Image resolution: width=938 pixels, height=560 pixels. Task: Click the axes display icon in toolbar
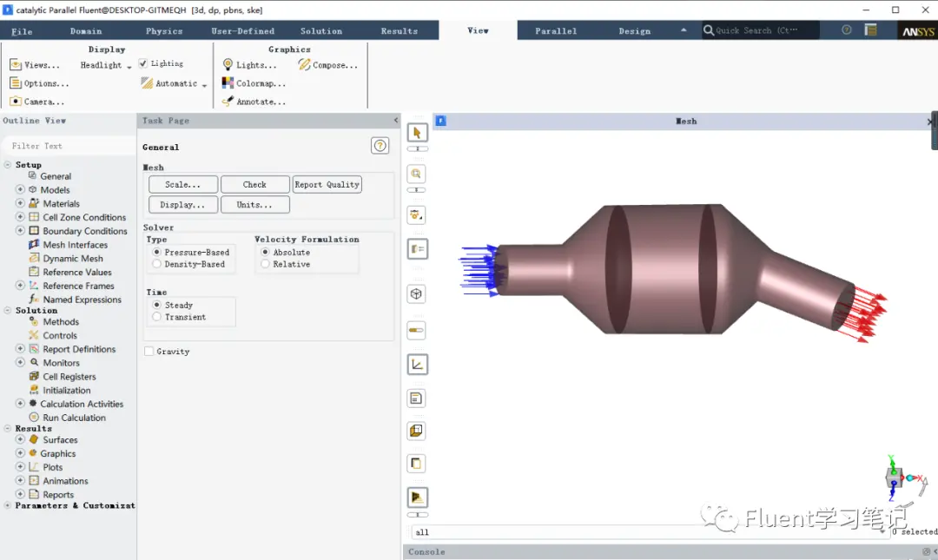pyautogui.click(x=417, y=365)
